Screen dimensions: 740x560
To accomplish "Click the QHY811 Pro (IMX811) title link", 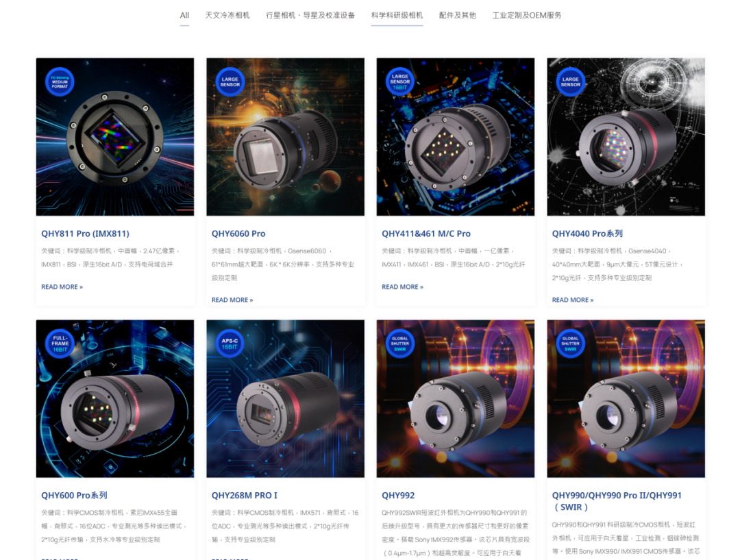I will coord(85,234).
